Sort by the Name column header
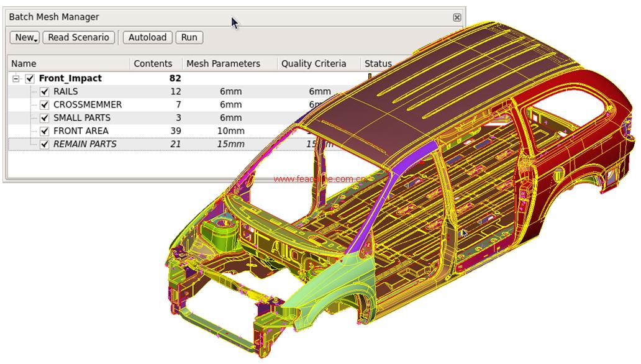This screenshot has height=364, width=641. point(24,63)
